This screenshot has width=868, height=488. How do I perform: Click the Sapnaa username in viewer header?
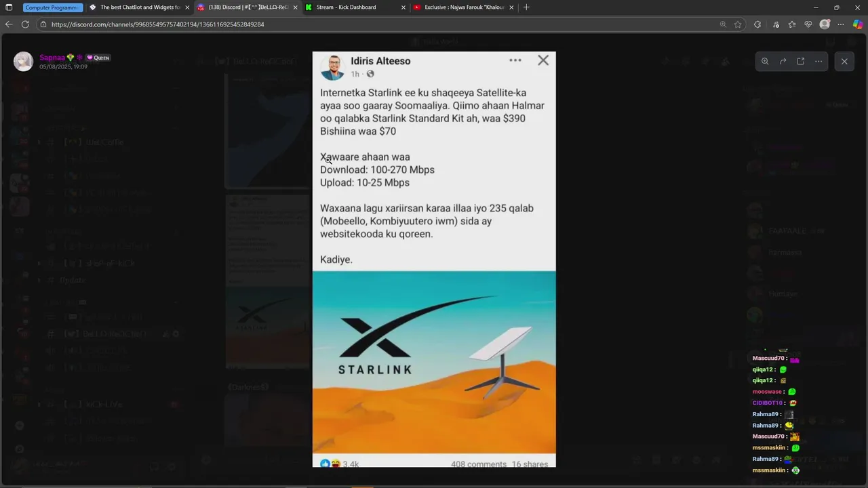pyautogui.click(x=52, y=58)
